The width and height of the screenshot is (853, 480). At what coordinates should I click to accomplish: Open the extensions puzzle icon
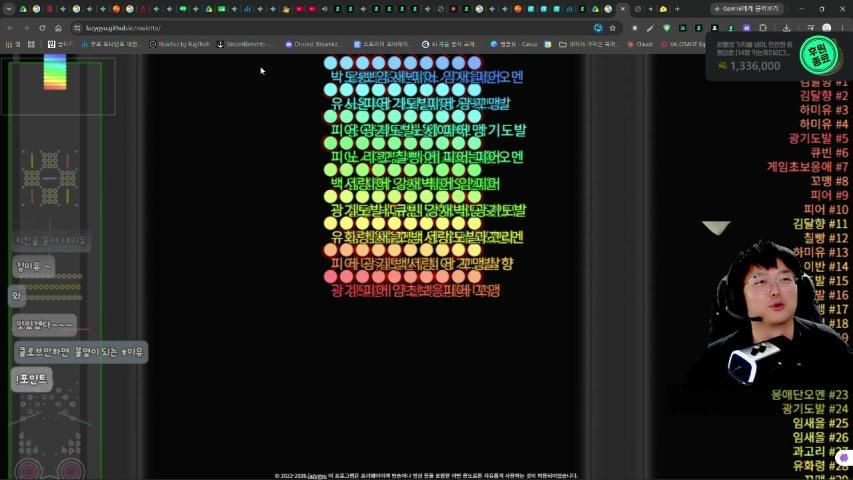(763, 28)
